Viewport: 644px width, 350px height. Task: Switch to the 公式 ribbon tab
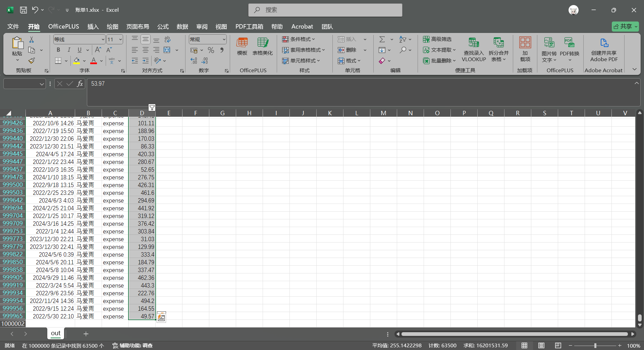click(x=163, y=27)
